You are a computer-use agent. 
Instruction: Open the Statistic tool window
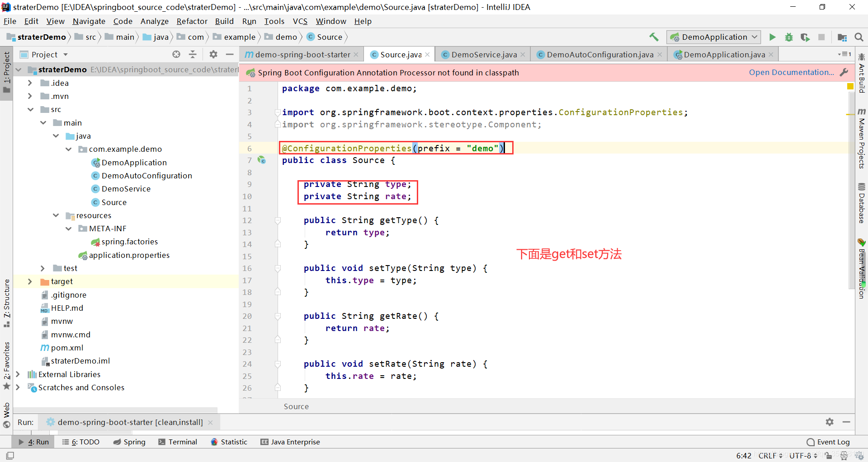click(x=229, y=442)
